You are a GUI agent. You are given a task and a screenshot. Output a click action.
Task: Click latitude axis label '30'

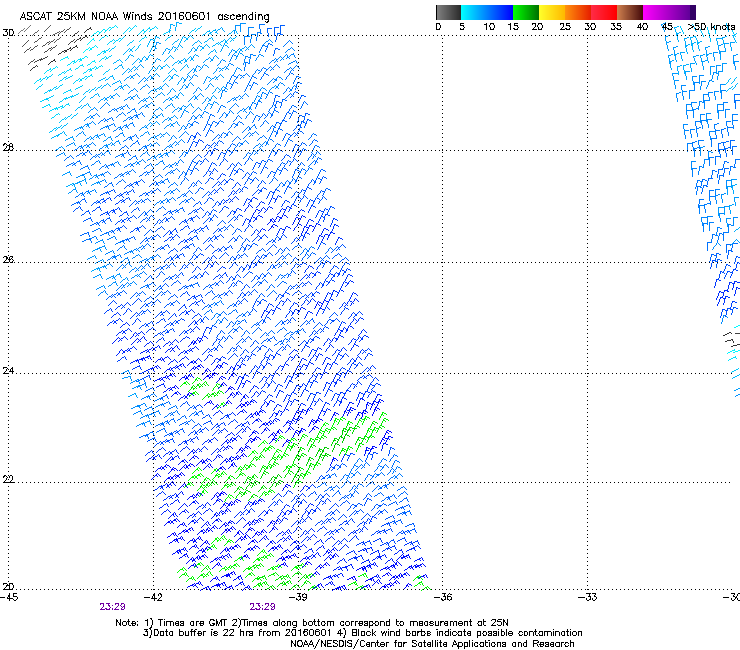[x=8, y=33]
